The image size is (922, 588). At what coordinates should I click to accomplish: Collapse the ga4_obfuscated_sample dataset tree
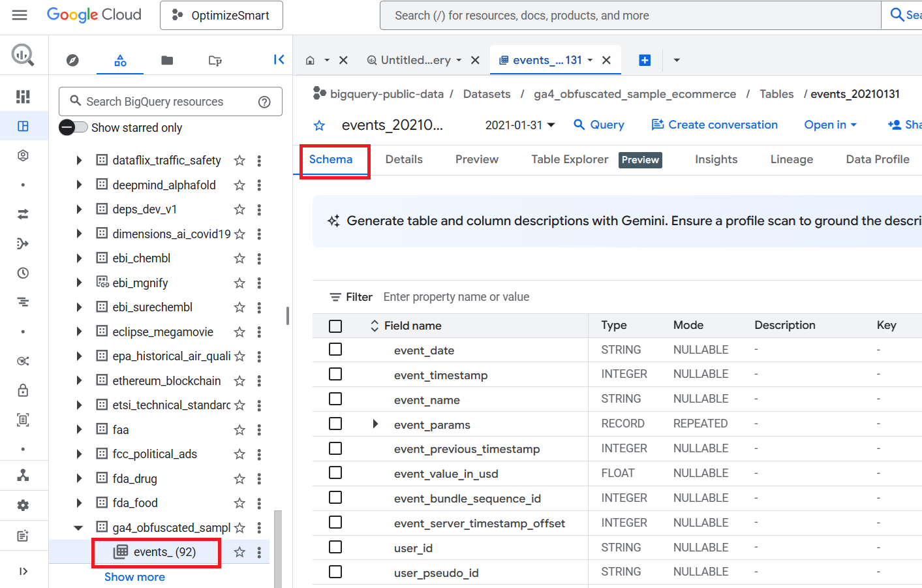pos(78,528)
